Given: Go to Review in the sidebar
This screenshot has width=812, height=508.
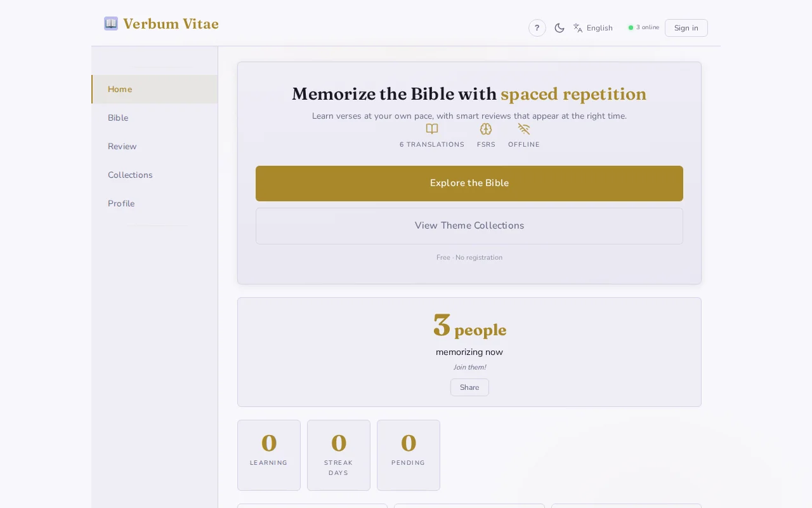Looking at the screenshot, I should tap(155, 147).
